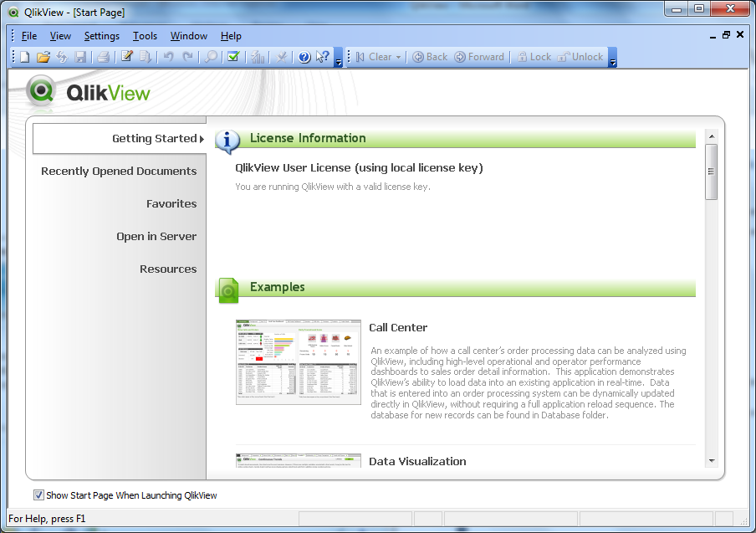756x533 pixels.
Task: Open the Edit Script icon
Action: (x=127, y=57)
